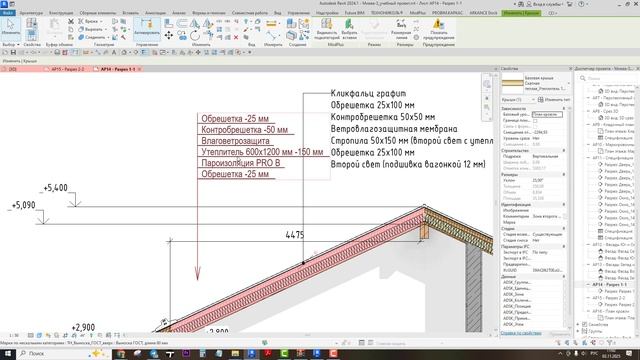
Task: Expand Группы node in project browser
Action: point(578,331)
